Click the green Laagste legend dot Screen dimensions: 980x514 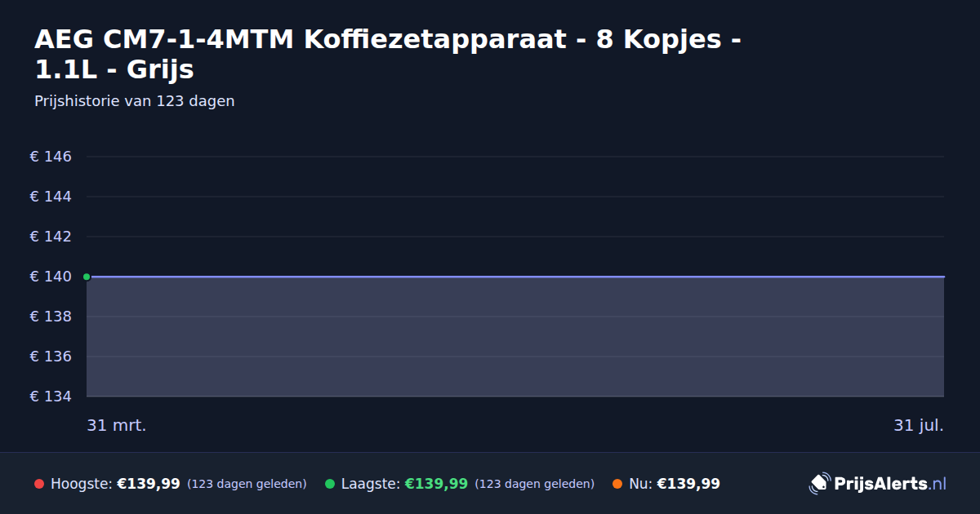(330, 484)
